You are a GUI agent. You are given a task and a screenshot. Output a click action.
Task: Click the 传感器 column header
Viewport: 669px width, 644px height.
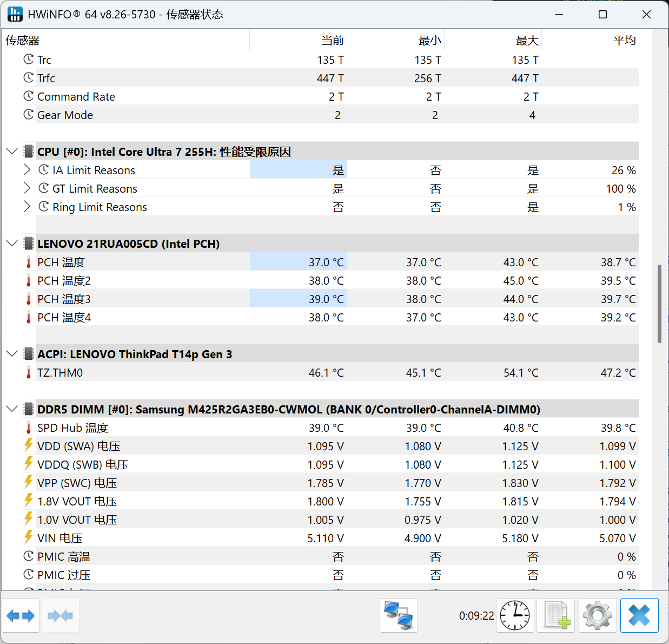(125, 40)
